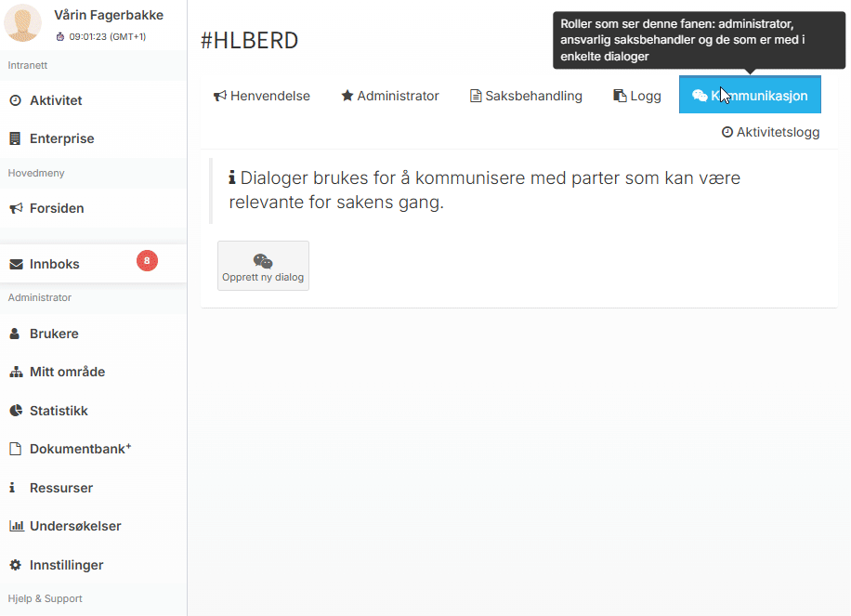Click the Innboks envelope icon
Image resolution: width=851 pixels, height=616 pixels.
coord(16,265)
